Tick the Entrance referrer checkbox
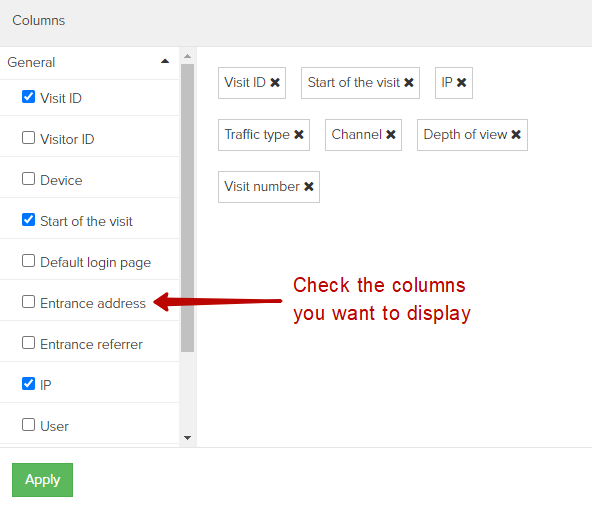The height and width of the screenshot is (508, 592). tap(28, 343)
